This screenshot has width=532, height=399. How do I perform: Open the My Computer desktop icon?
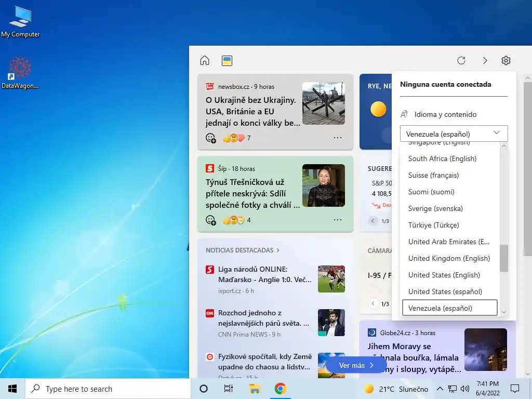coord(20,22)
